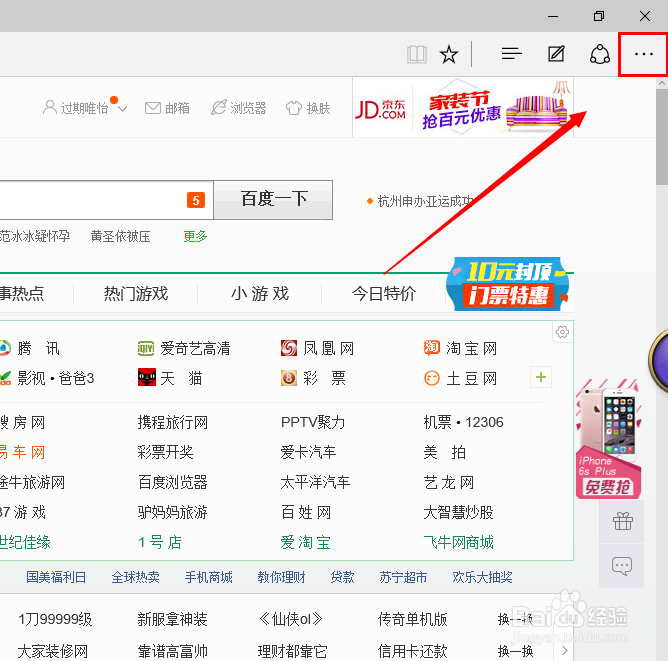Open 彩票开奖 link
668x661 pixels.
click(x=165, y=452)
